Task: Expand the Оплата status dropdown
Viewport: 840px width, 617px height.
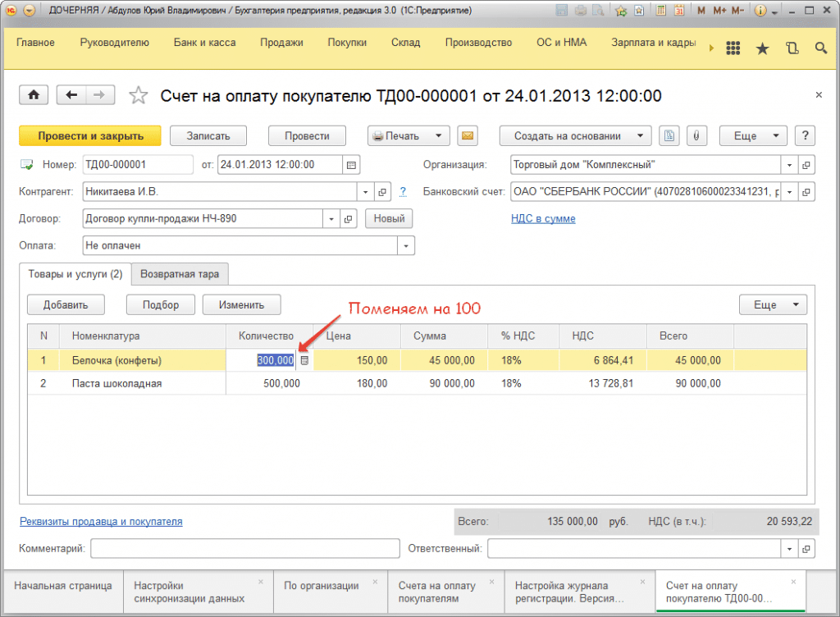Action: point(406,245)
